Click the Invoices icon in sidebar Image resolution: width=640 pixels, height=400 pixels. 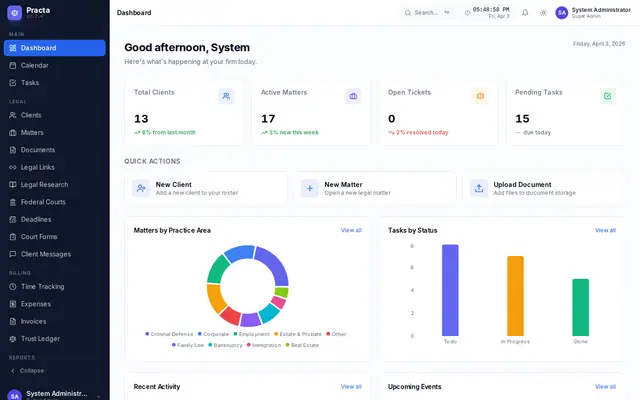click(x=13, y=321)
